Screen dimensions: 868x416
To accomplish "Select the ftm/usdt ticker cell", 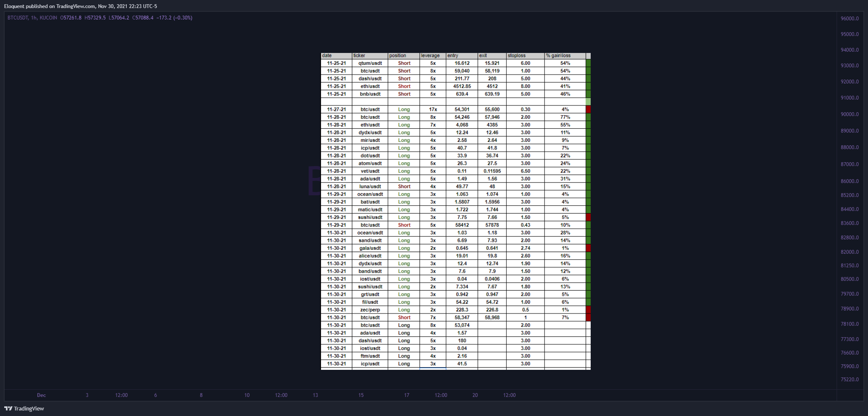I will [370, 356].
